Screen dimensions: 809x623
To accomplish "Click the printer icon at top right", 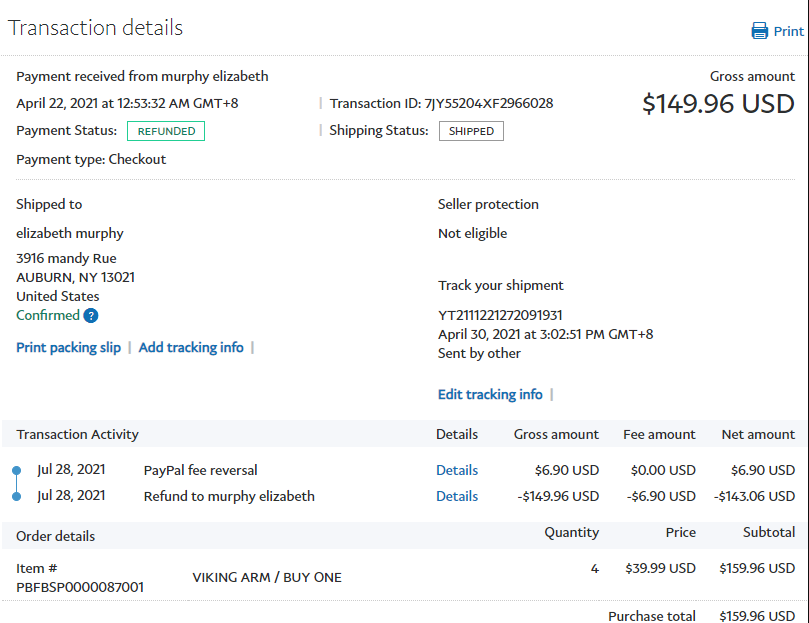I will (760, 31).
